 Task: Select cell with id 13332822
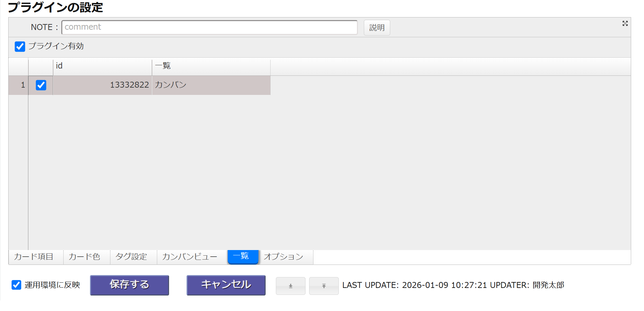tap(102, 85)
